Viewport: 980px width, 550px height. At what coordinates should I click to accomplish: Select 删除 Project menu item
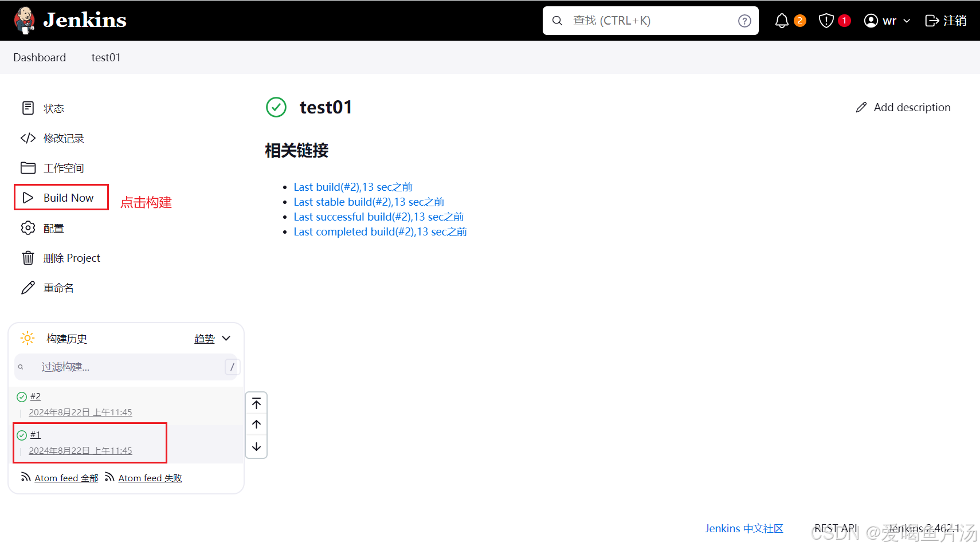[x=72, y=258]
